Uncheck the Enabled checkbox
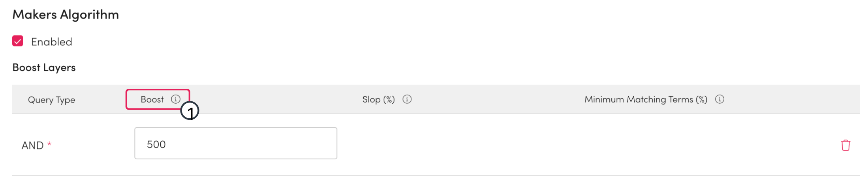The height and width of the screenshot is (179, 868). click(x=18, y=41)
